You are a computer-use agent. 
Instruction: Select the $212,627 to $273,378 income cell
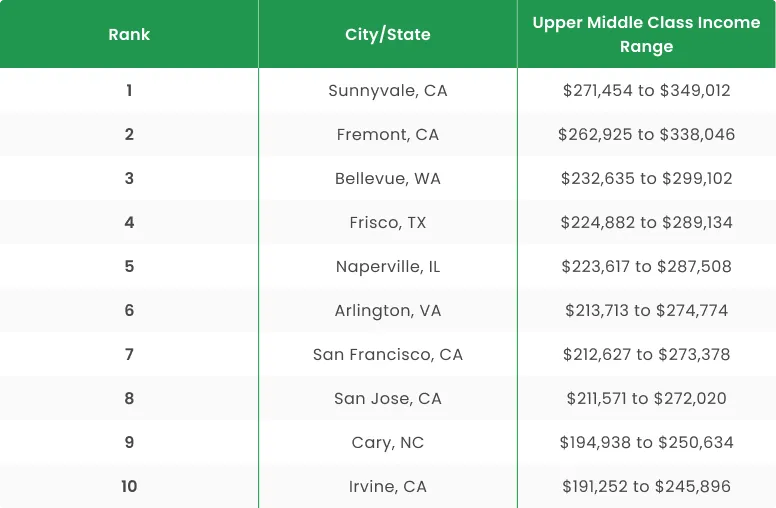(x=646, y=354)
